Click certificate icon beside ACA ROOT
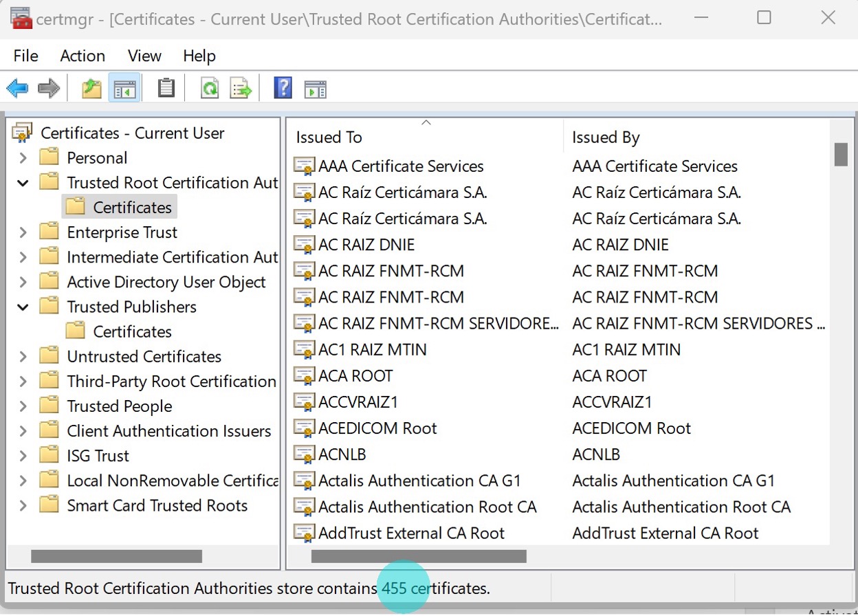 [304, 375]
